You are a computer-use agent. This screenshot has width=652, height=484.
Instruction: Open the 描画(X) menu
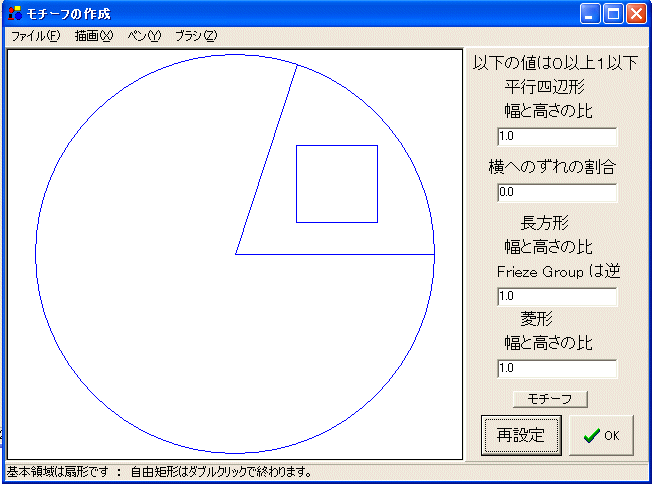tap(94, 36)
